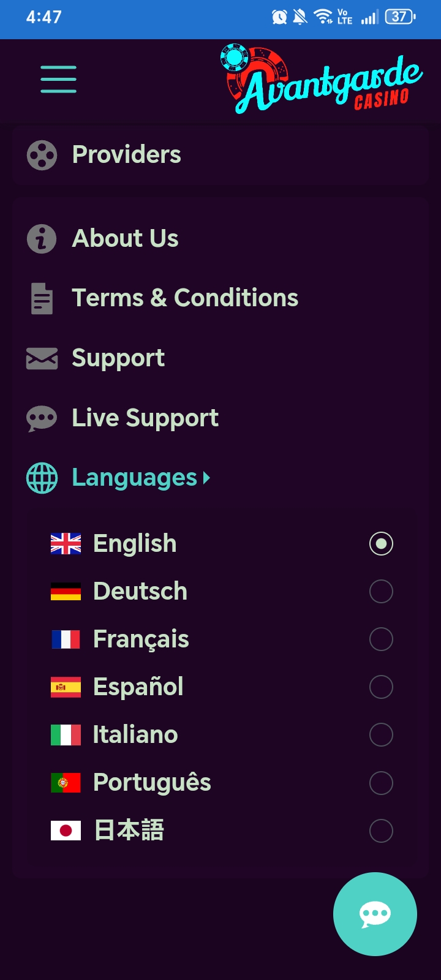
Task: Open the hamburger menu icon
Action: click(59, 80)
